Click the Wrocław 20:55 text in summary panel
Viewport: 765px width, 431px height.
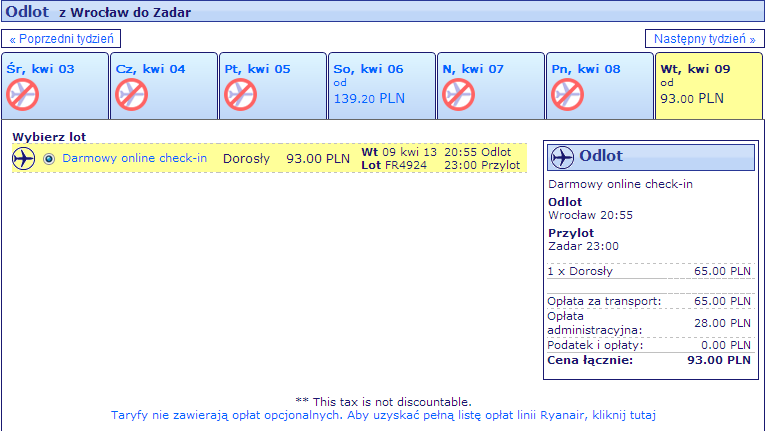(590, 215)
